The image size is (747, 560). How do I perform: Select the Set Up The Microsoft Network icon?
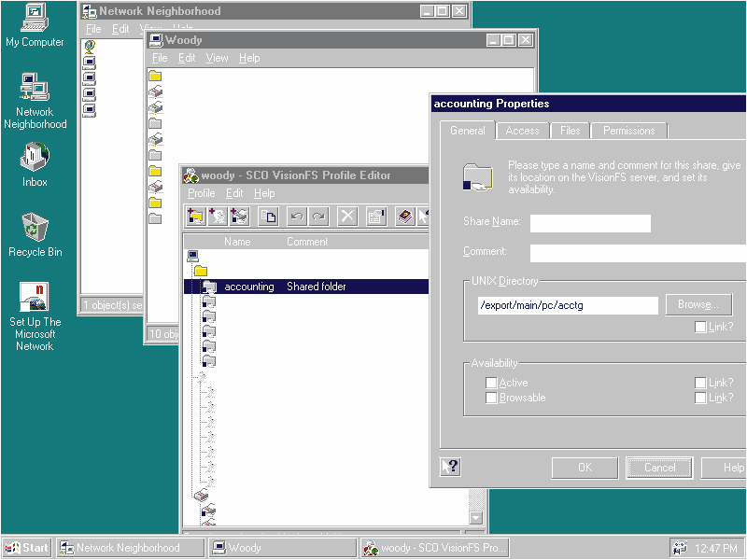click(x=35, y=316)
